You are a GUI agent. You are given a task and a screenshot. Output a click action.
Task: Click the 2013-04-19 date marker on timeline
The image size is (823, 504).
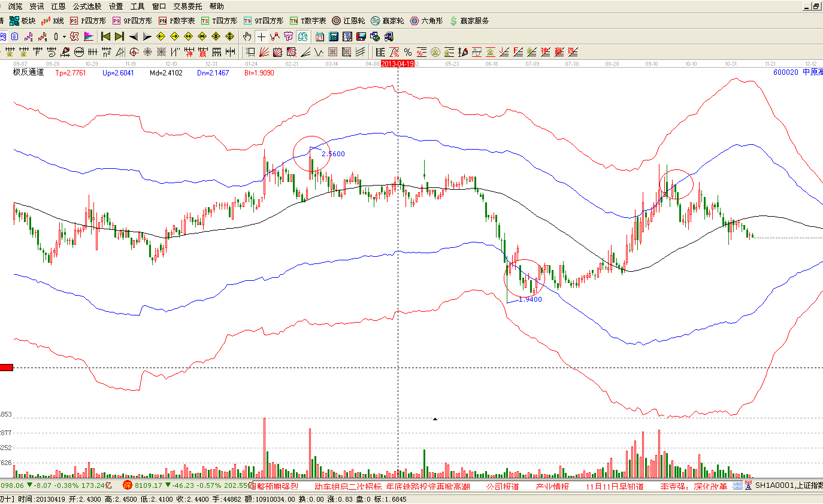[x=398, y=63]
